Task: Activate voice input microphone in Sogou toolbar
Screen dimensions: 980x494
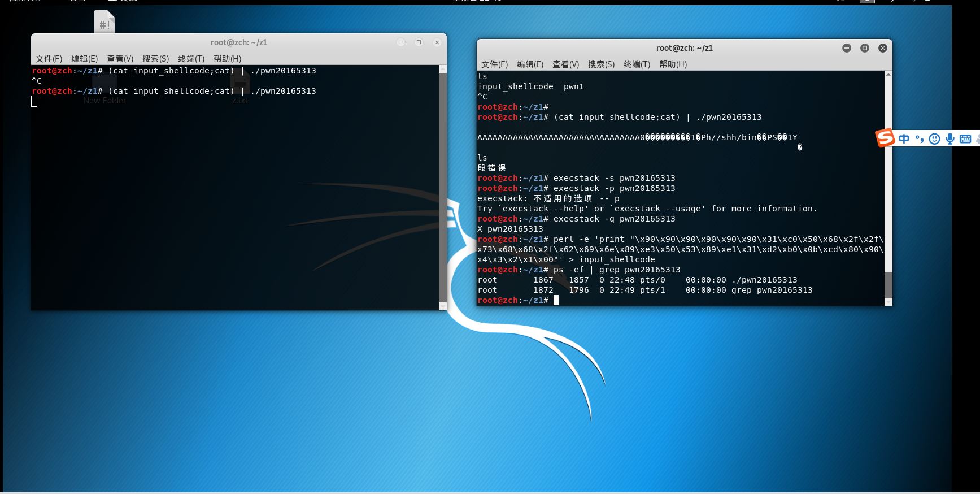Action: (950, 139)
